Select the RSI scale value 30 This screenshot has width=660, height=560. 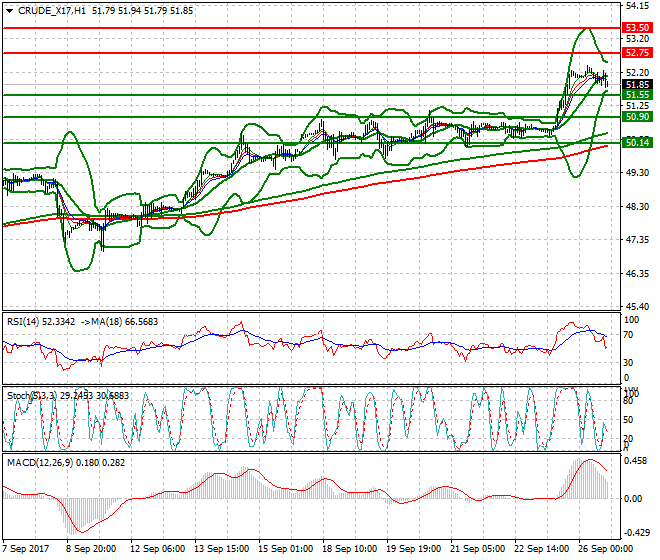(x=628, y=363)
